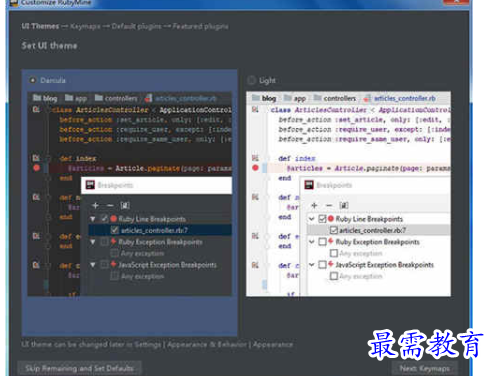The width and height of the screenshot is (492, 376).
Task: Go to Next: Keymaps step
Action: (x=425, y=368)
